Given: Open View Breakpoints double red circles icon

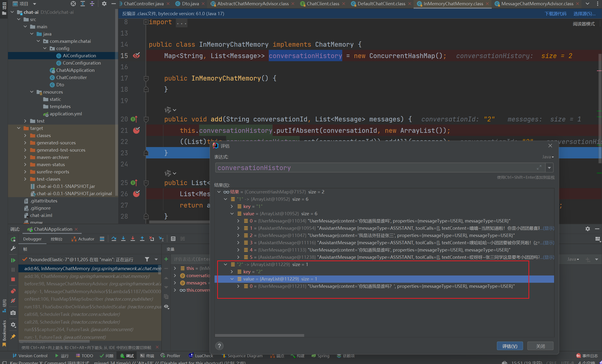Looking at the screenshot, I should pos(13,291).
